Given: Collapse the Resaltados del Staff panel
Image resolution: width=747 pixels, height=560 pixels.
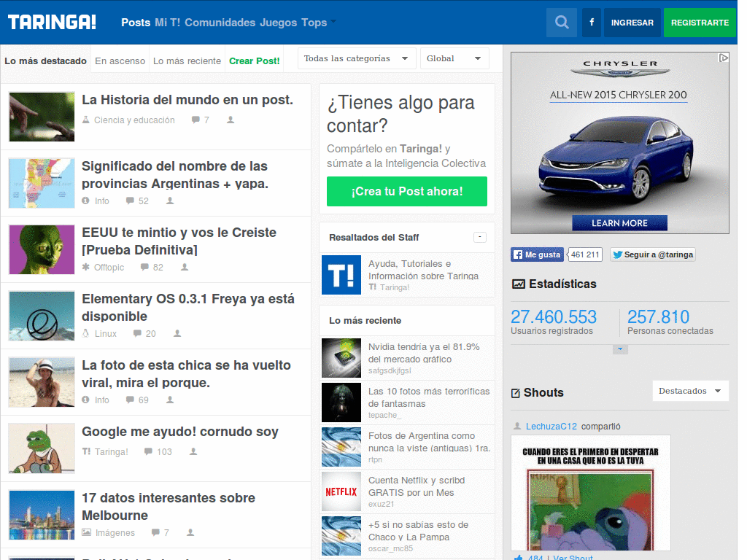Looking at the screenshot, I should [x=480, y=237].
